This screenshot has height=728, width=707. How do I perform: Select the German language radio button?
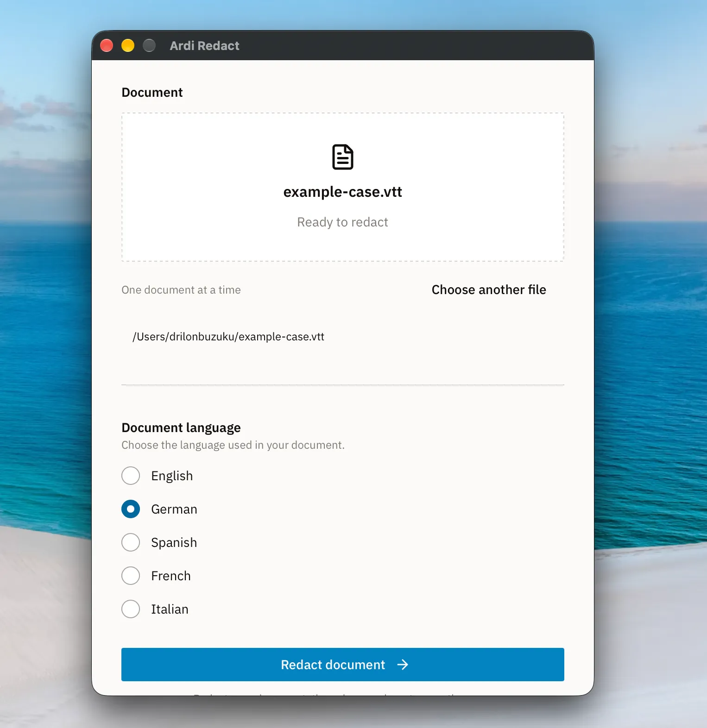(x=131, y=509)
